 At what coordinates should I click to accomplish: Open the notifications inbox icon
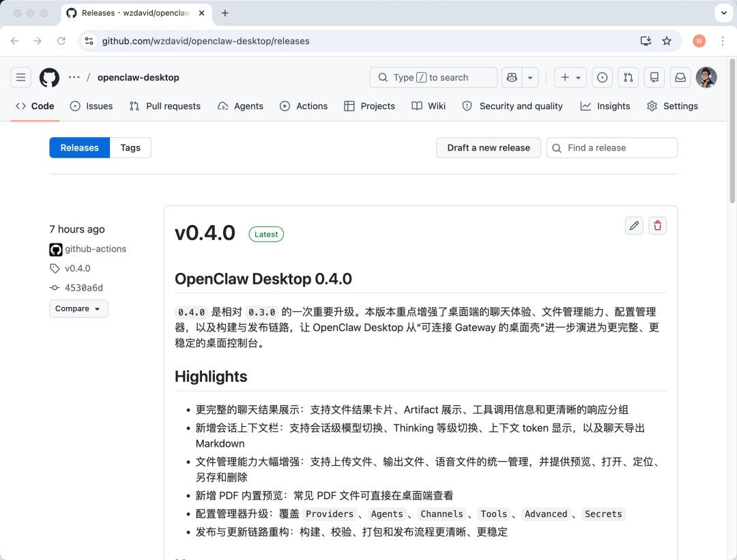680,78
